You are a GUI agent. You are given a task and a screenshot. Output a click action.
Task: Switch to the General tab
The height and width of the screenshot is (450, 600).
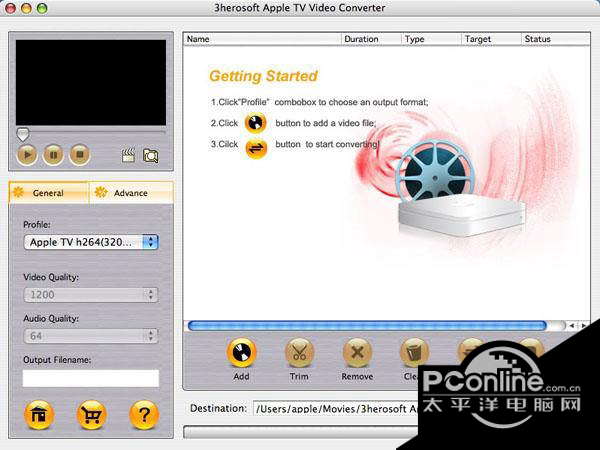(x=48, y=193)
